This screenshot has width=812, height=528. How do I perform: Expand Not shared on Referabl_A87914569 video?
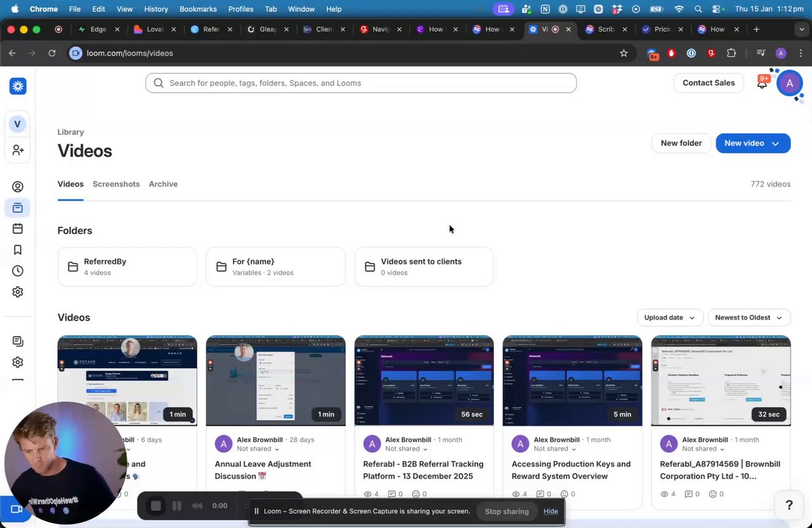704,449
